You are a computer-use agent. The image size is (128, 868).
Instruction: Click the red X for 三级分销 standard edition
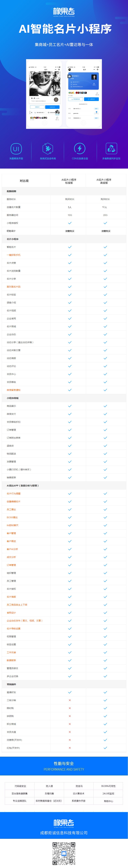pos(70,700)
